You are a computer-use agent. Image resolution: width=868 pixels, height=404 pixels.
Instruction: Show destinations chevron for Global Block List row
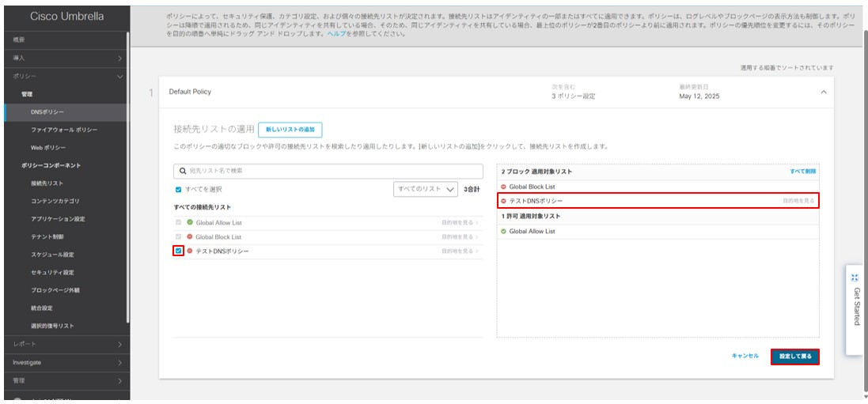coord(477,237)
